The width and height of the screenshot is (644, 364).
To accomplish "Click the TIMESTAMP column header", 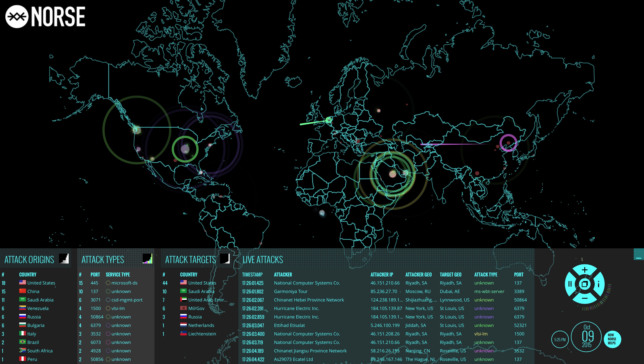I will [252, 274].
